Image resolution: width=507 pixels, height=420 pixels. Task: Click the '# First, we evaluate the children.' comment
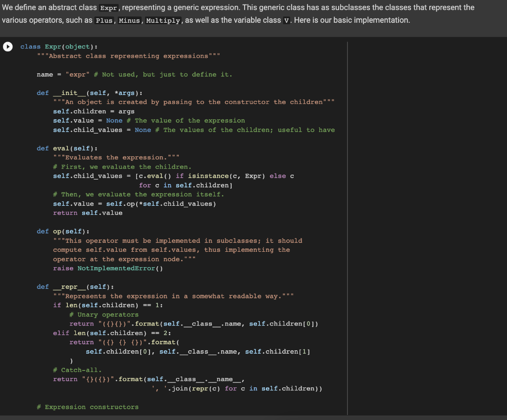click(x=122, y=167)
